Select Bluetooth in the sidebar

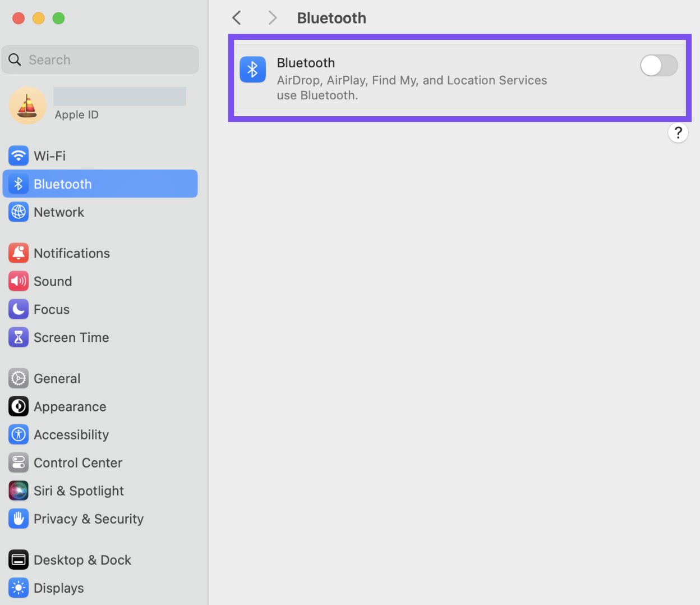point(100,184)
